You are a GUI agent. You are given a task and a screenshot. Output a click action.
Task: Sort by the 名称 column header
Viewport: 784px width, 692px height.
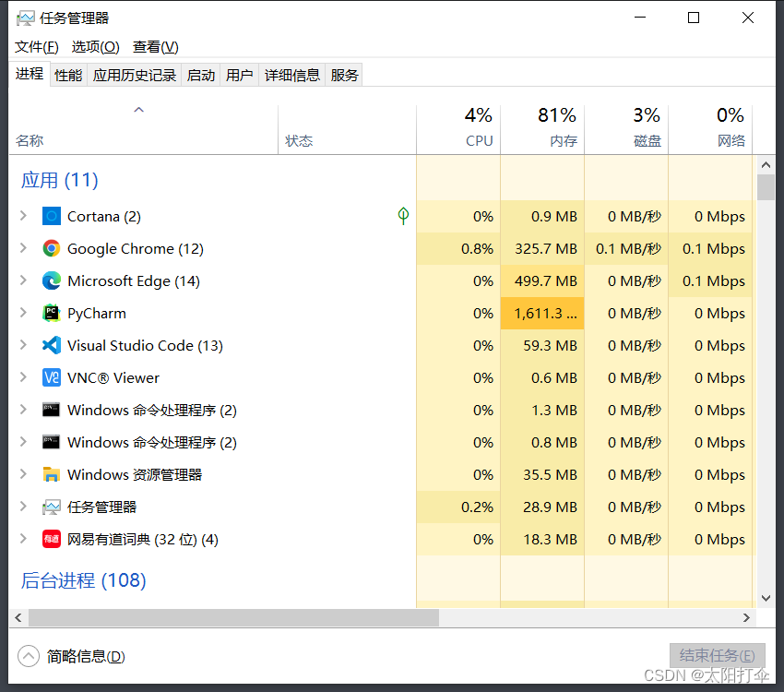(x=143, y=129)
